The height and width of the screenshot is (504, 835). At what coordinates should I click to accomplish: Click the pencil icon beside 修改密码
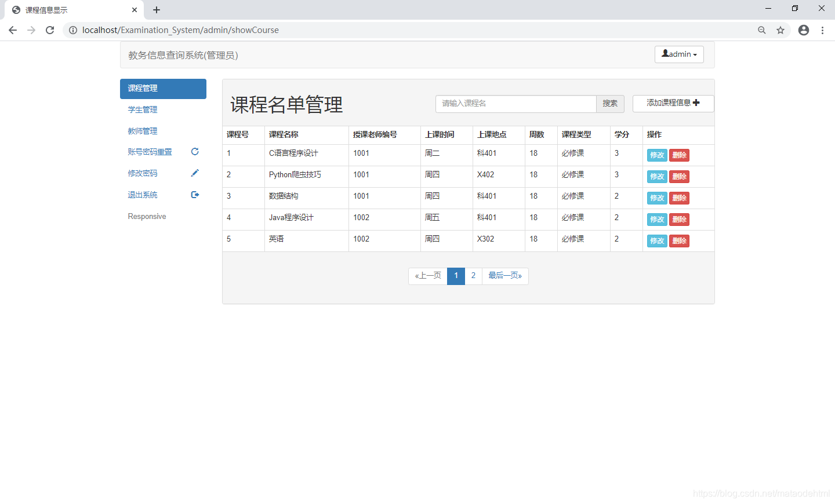tap(195, 173)
